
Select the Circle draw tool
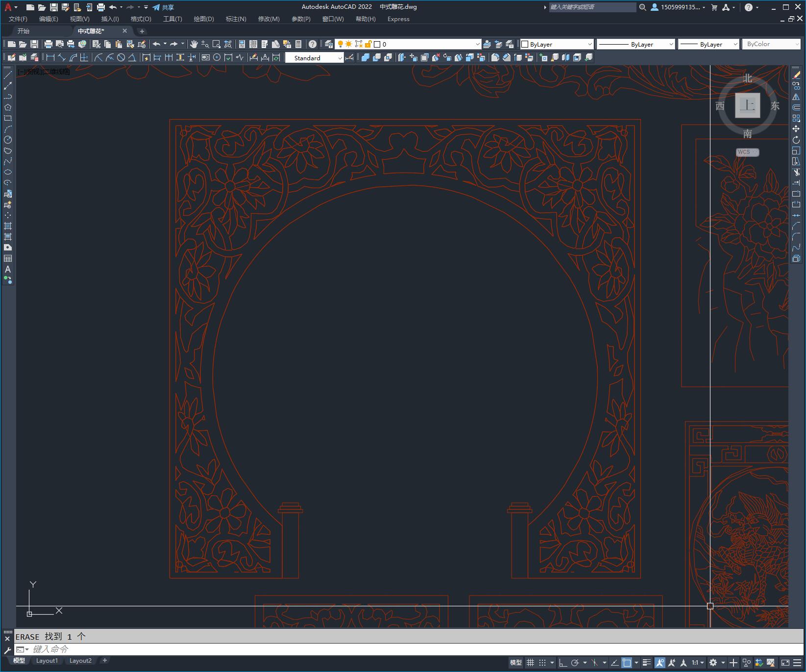pyautogui.click(x=8, y=140)
